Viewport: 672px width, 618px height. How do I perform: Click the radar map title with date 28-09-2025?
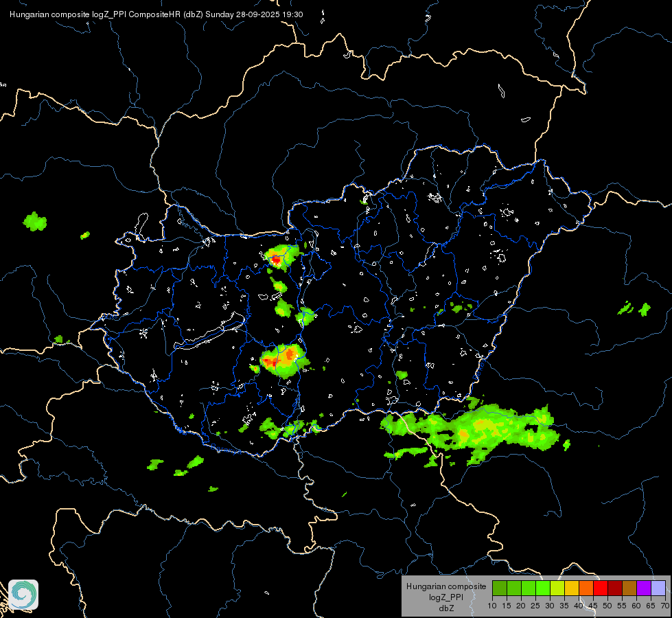tap(156, 14)
